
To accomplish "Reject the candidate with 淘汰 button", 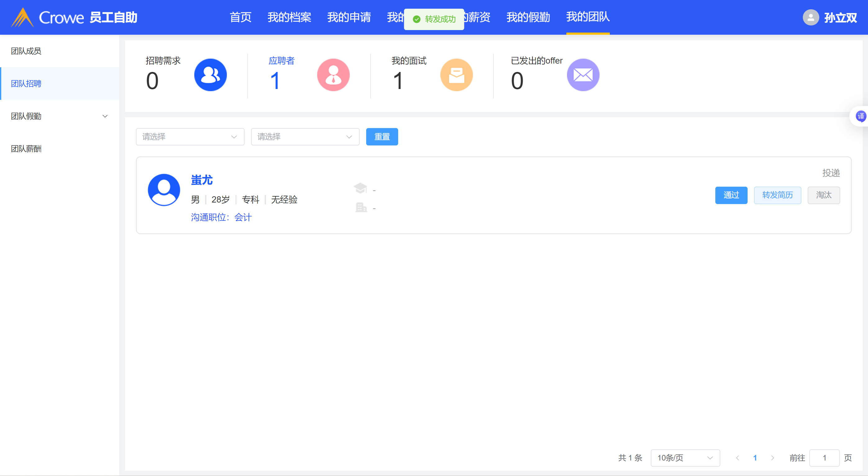I will (x=823, y=195).
